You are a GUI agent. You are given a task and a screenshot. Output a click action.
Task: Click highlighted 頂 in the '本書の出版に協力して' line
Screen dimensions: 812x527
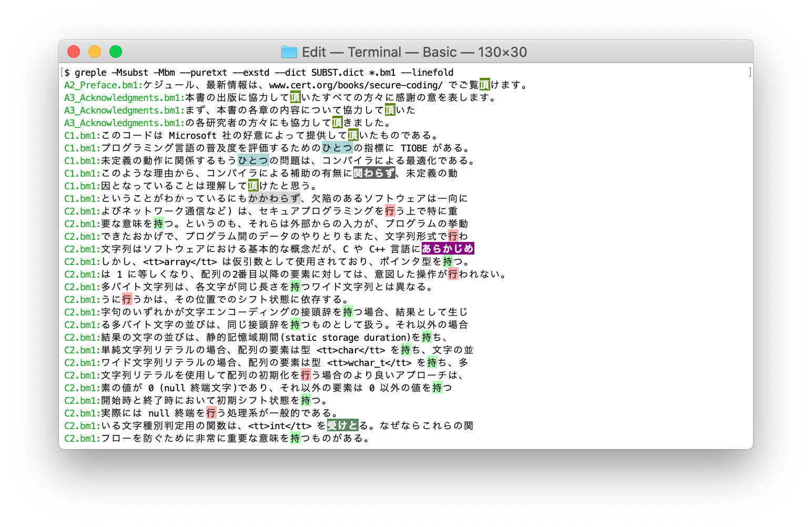[x=296, y=98]
